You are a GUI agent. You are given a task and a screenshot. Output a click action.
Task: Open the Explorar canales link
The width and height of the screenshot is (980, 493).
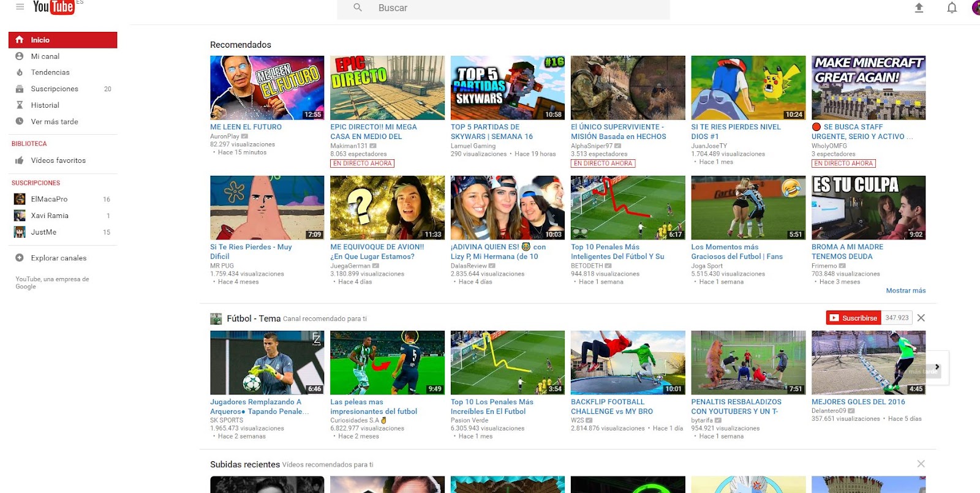(x=59, y=258)
